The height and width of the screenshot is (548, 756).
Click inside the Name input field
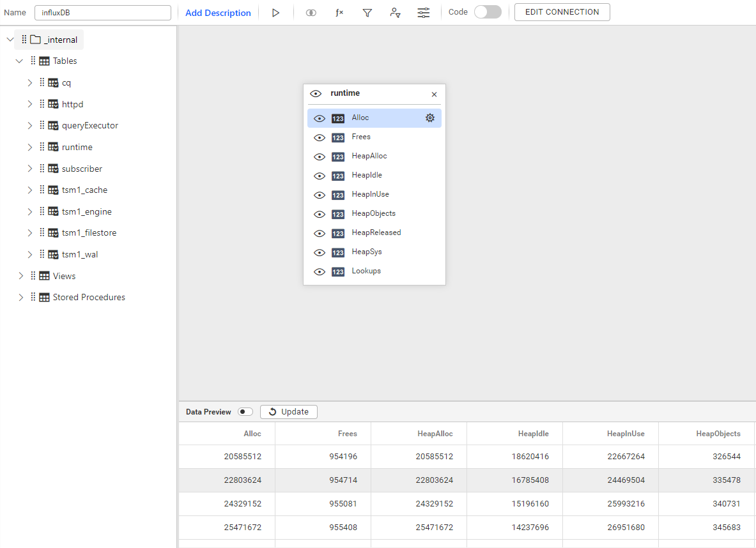(x=102, y=12)
